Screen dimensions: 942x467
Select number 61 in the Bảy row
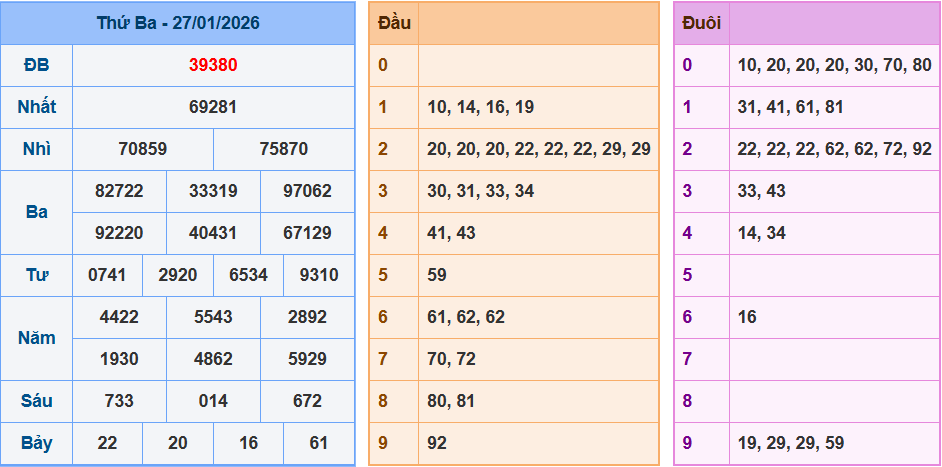[x=319, y=443]
